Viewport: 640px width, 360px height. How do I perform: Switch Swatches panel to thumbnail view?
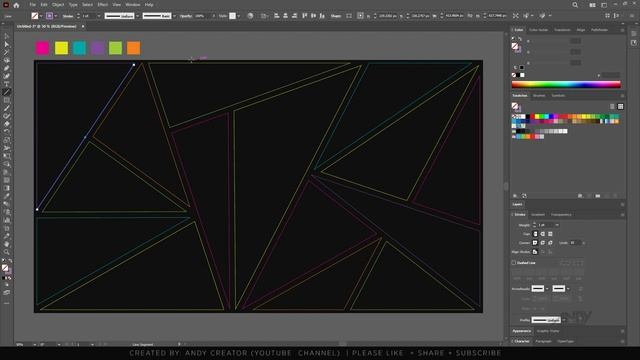coord(620,107)
